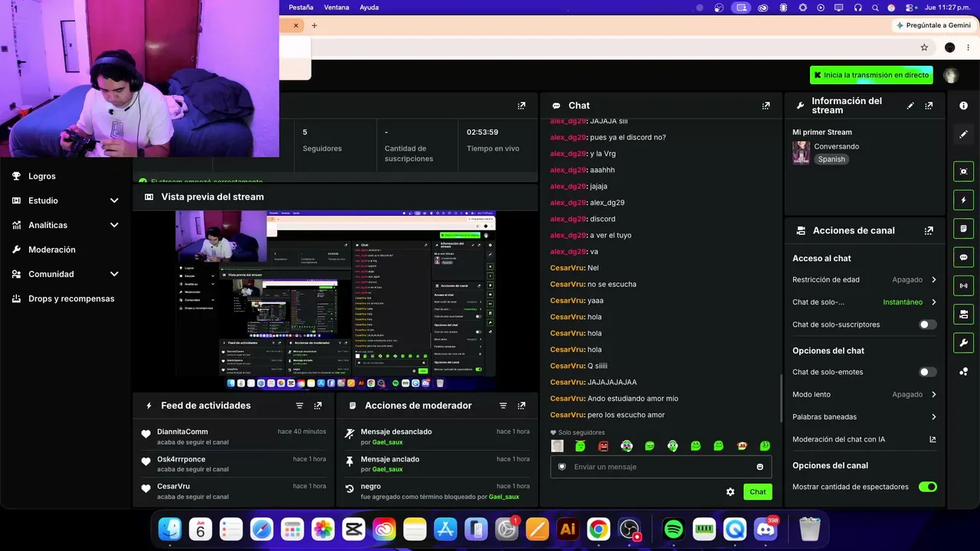Click the Mensaje anclado moderator entry

coord(437,464)
